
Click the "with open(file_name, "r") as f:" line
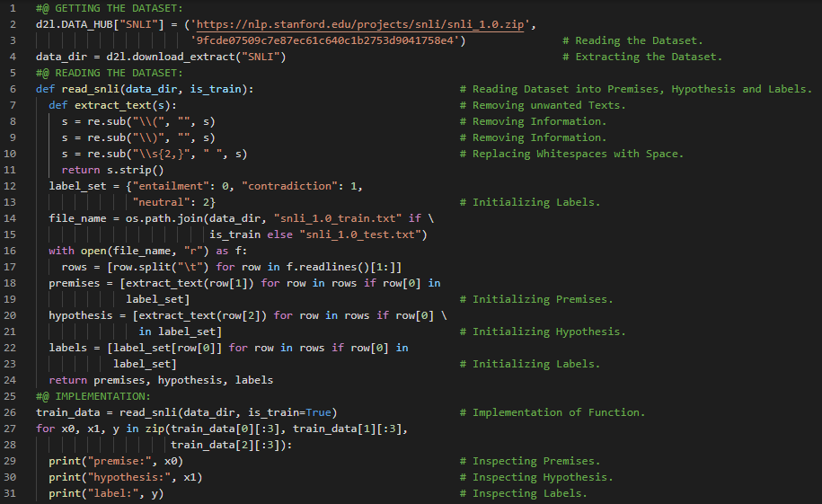click(146, 251)
